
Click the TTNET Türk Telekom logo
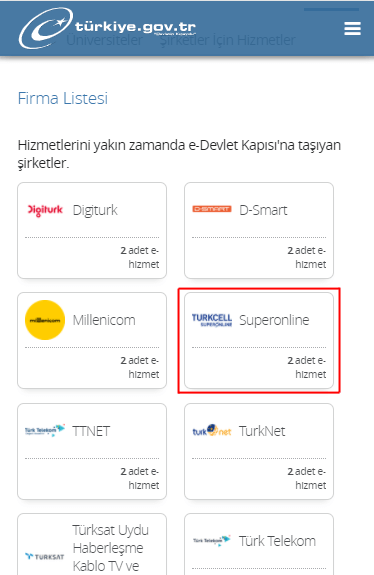(x=45, y=431)
